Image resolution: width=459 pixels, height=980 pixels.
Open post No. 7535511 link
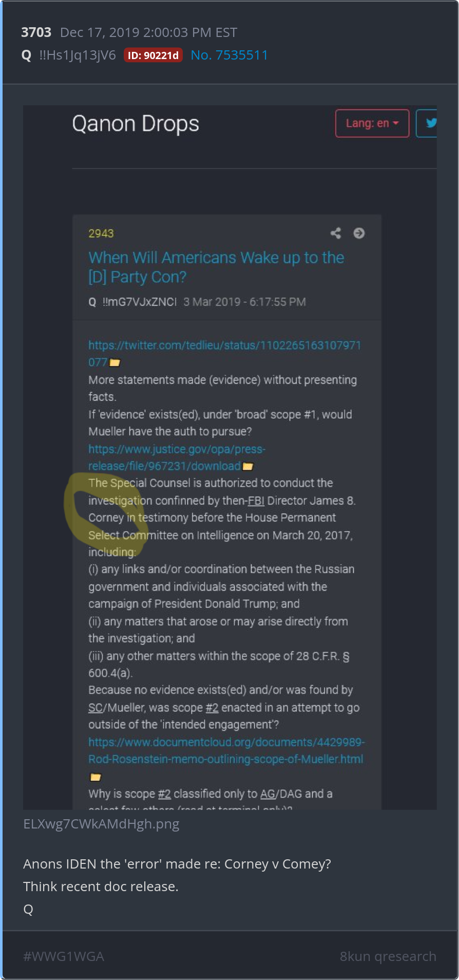(229, 55)
